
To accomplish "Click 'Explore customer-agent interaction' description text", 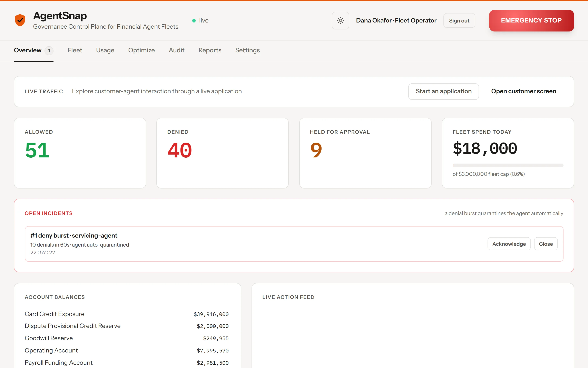I will pos(157,91).
